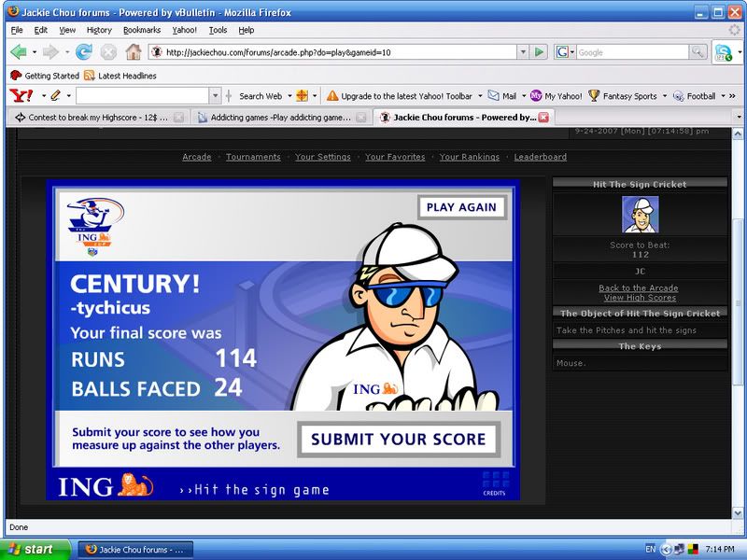Close the Addicting games tab
Image resolution: width=747 pixels, height=560 pixels.
[361, 118]
